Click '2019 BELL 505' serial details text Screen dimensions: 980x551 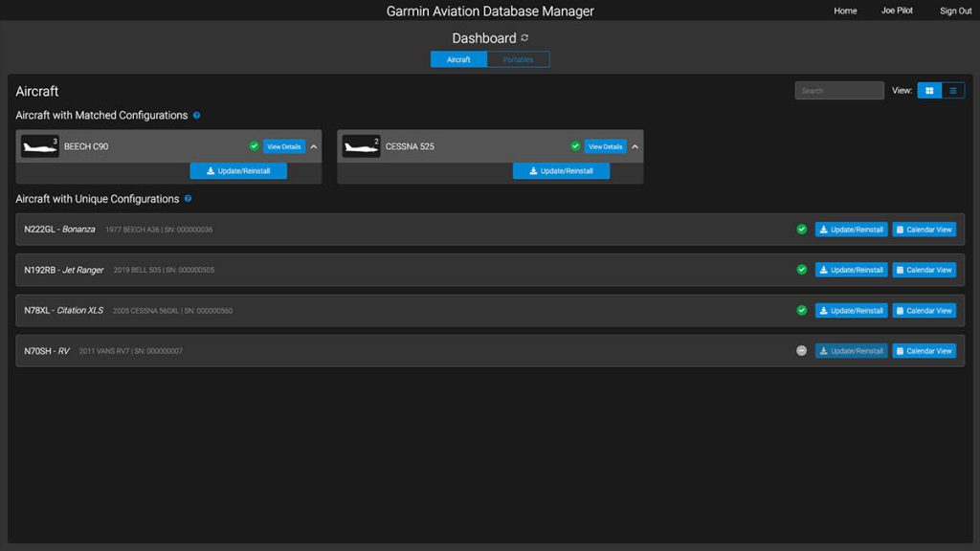pyautogui.click(x=164, y=270)
